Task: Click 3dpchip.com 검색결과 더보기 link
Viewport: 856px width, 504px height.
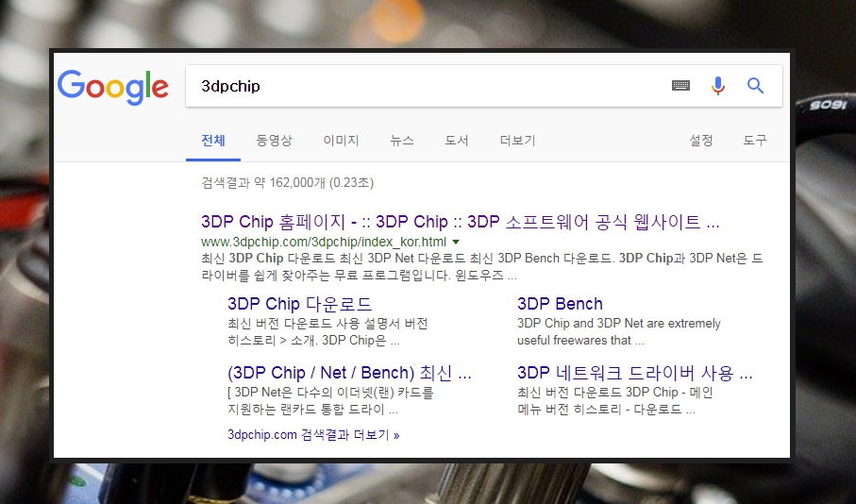Action: [x=313, y=435]
